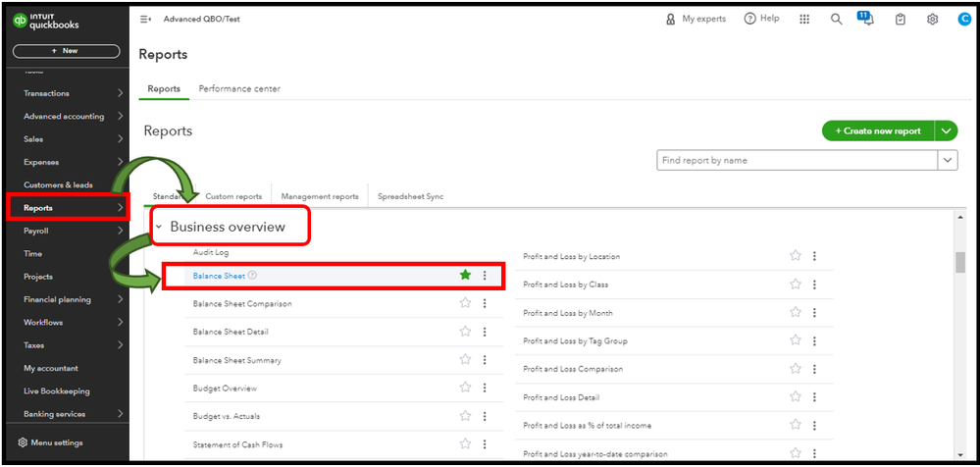980x467 pixels.
Task: Unfavorite the Balance Sheet green star
Action: [465, 276]
